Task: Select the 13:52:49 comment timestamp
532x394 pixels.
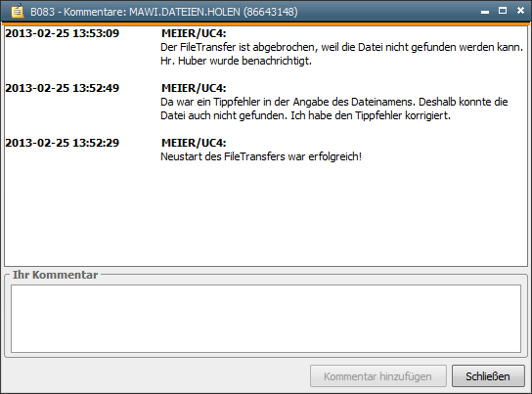Action: click(62, 88)
